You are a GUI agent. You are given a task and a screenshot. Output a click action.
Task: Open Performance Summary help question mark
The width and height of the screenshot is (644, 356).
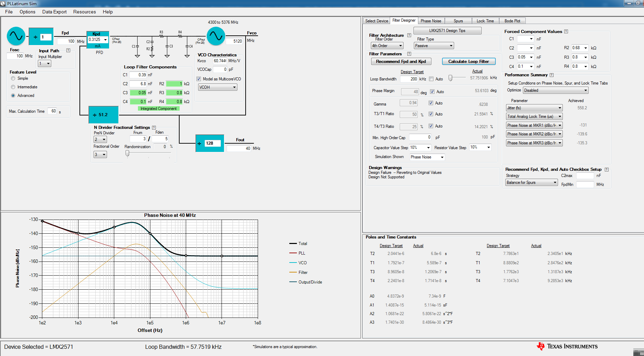551,75
